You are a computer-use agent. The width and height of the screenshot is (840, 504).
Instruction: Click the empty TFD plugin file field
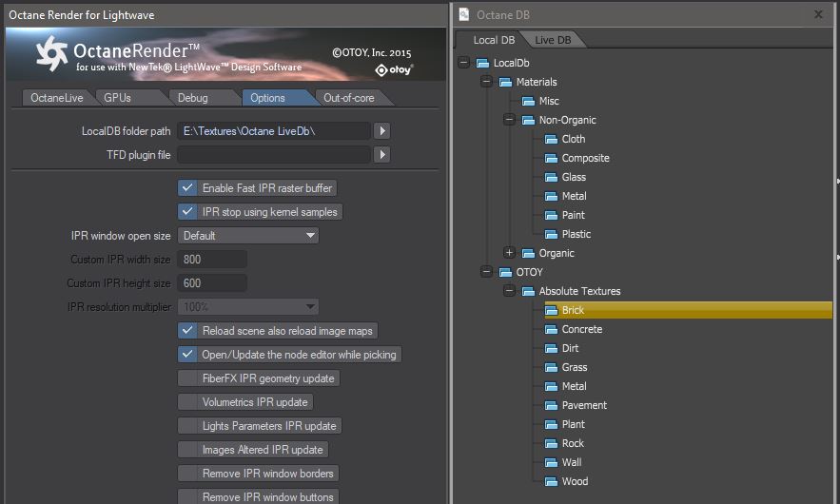coord(274,155)
